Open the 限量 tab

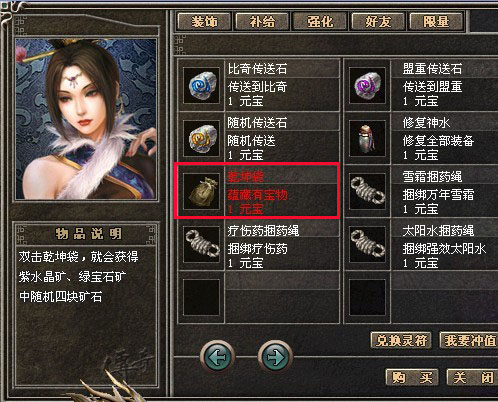point(436,22)
